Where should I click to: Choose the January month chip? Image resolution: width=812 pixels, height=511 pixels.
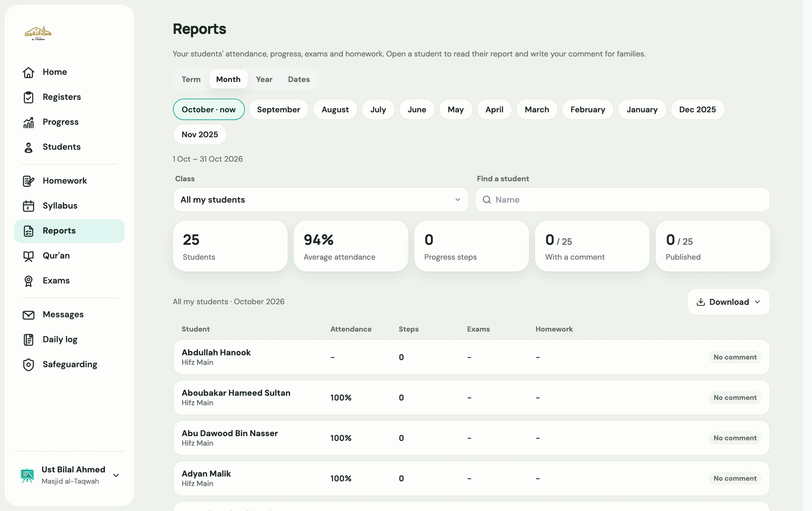[642, 110]
